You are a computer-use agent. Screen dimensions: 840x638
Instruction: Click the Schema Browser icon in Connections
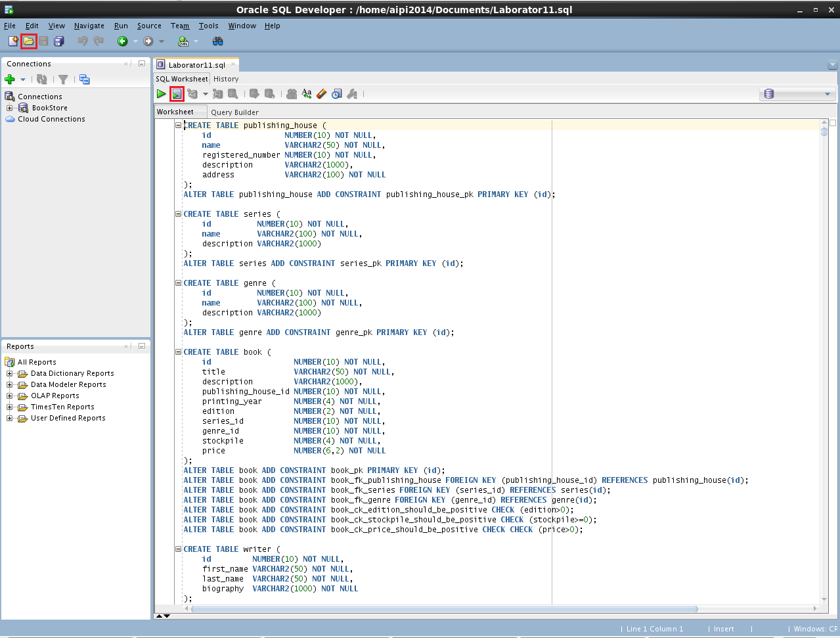[x=85, y=80]
